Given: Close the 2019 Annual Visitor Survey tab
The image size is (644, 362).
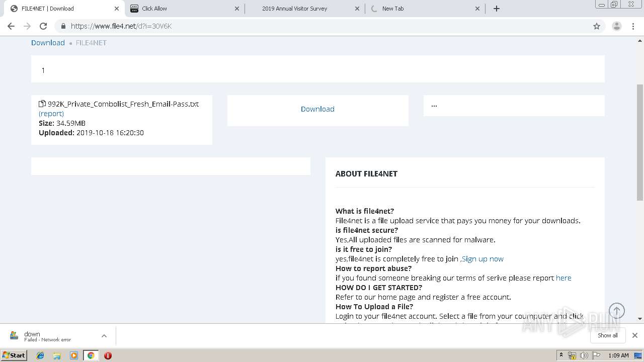Looking at the screenshot, I should [357, 9].
